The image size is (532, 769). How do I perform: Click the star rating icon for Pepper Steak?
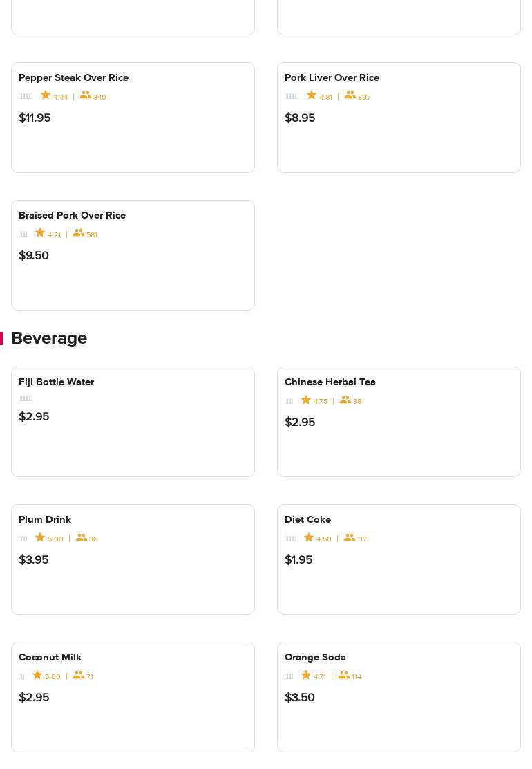(46, 95)
